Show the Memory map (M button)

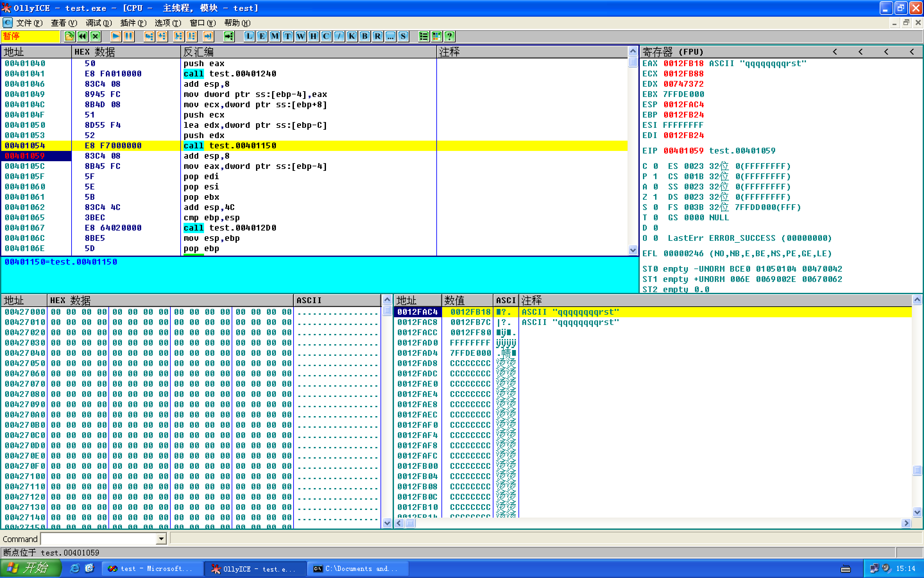coord(275,36)
